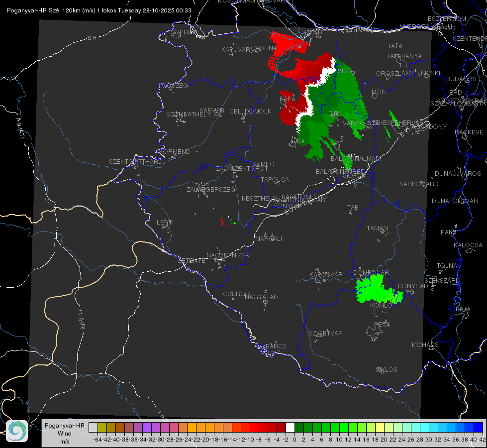The height and width of the screenshot is (448, 487).
Task: Click the swirl logo icon beside the legend
Action: 17,431
